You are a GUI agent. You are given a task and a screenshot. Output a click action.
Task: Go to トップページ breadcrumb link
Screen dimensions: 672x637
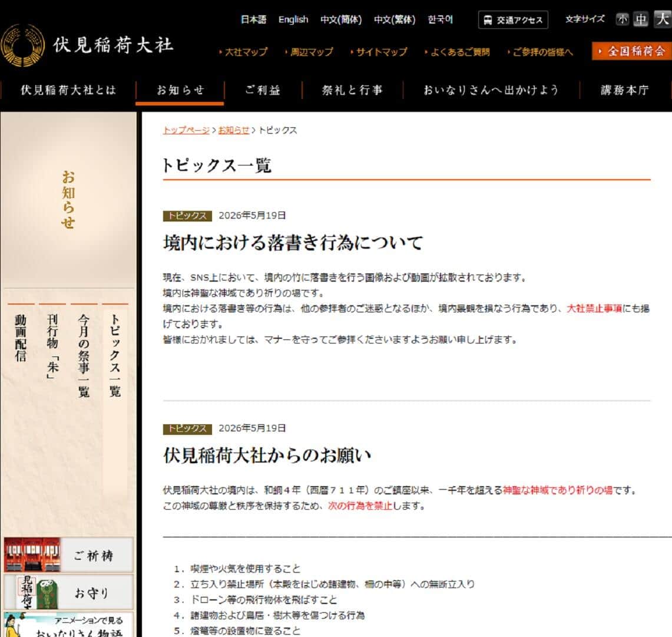click(187, 130)
